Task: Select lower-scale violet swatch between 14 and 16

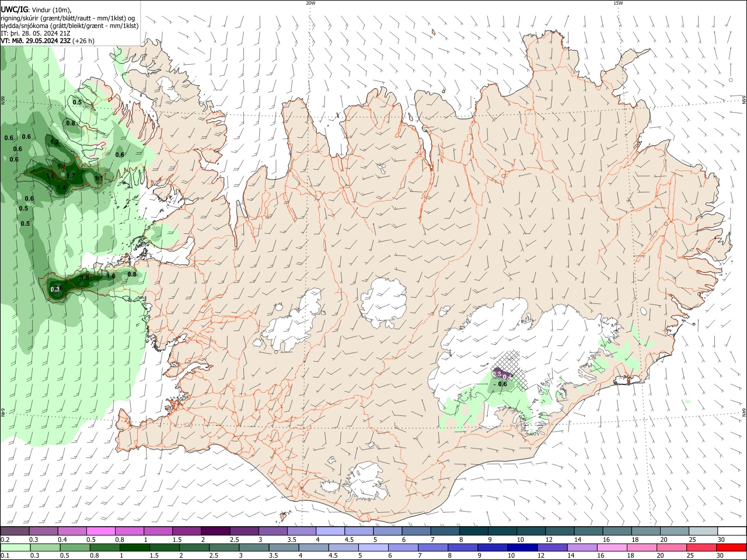Action: pos(582,547)
